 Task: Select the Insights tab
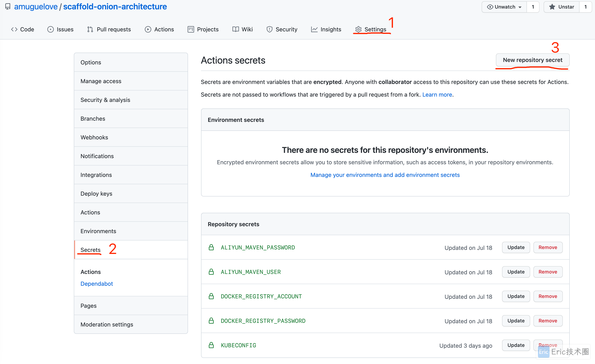point(326,29)
